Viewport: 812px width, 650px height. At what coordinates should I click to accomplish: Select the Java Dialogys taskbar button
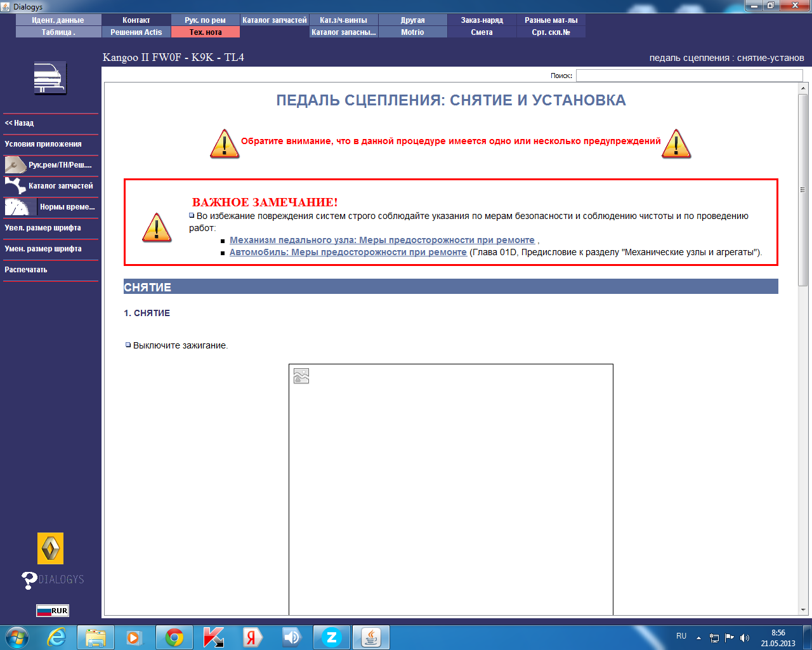coord(371,637)
